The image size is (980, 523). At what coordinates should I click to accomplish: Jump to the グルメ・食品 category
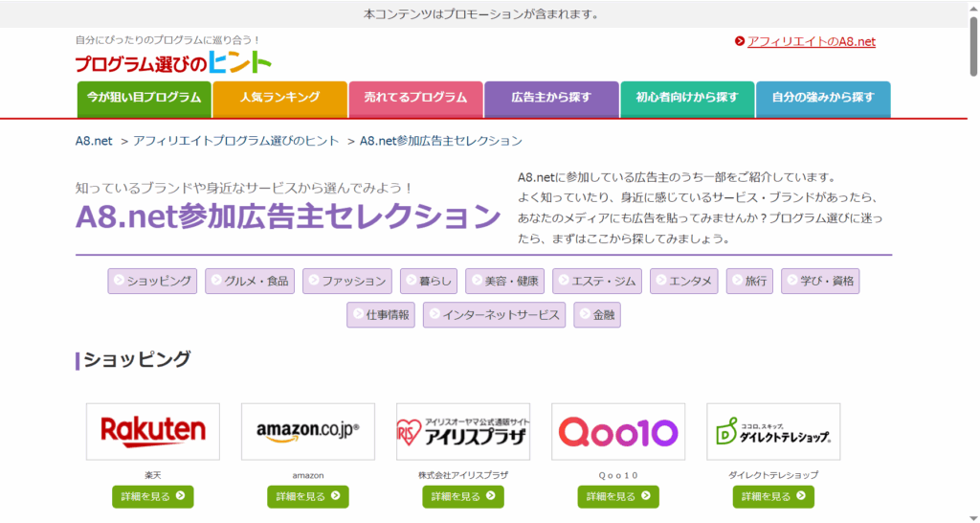click(x=250, y=282)
